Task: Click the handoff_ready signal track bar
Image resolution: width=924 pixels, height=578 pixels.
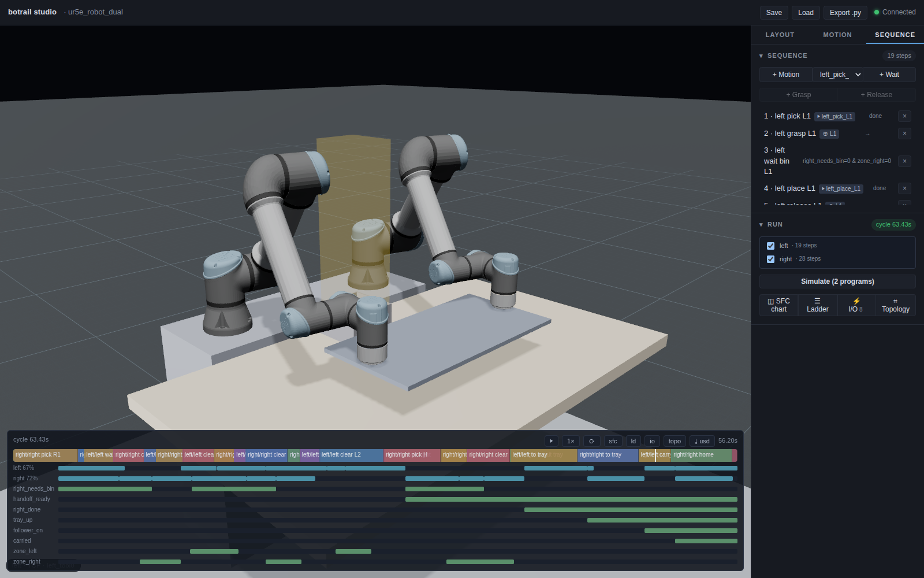Action: pos(571,499)
